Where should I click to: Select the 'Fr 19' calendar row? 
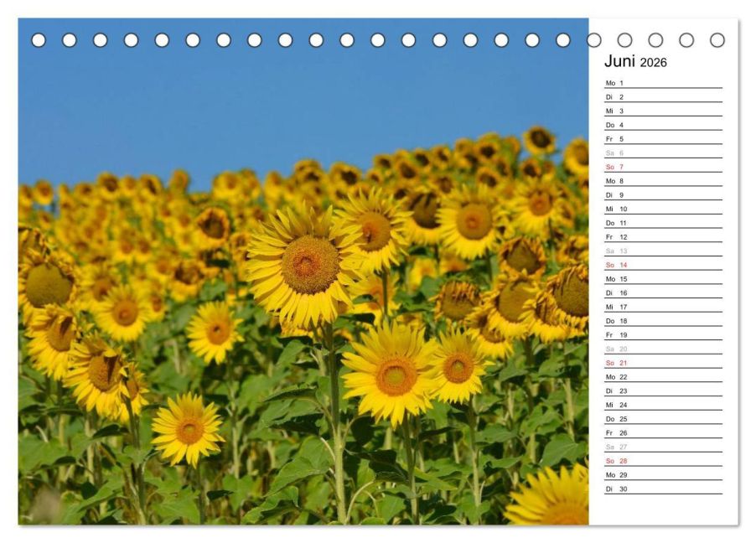point(664,334)
